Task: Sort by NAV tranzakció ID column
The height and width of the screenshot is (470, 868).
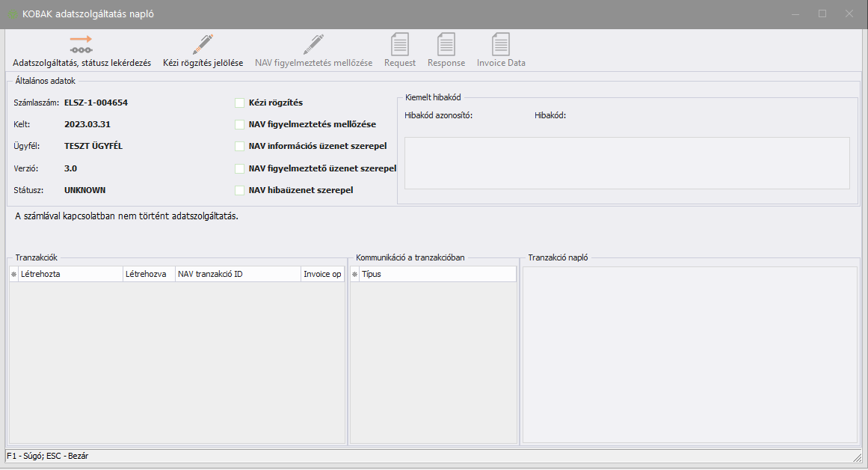Action: click(237, 275)
